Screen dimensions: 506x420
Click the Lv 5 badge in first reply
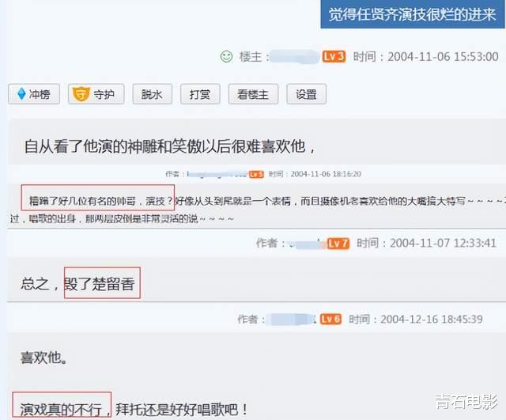click(256, 174)
